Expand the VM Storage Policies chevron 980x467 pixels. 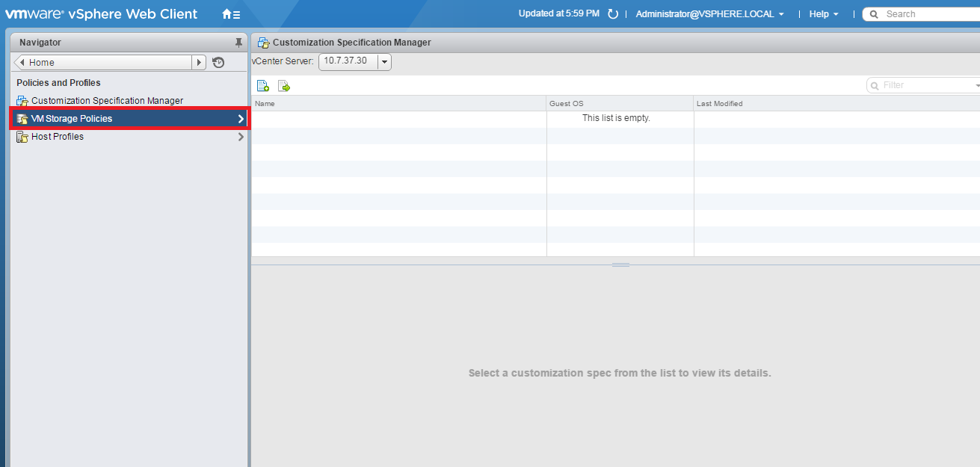pyautogui.click(x=241, y=119)
